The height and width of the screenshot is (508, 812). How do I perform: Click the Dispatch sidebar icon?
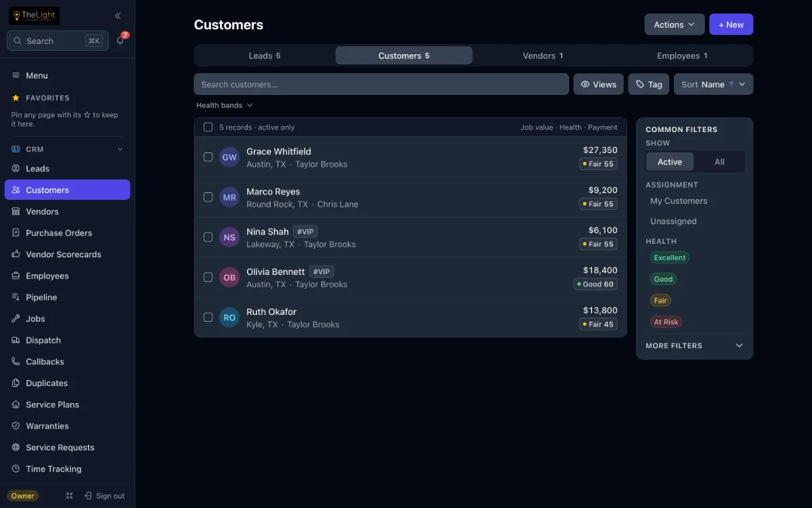[x=16, y=340]
